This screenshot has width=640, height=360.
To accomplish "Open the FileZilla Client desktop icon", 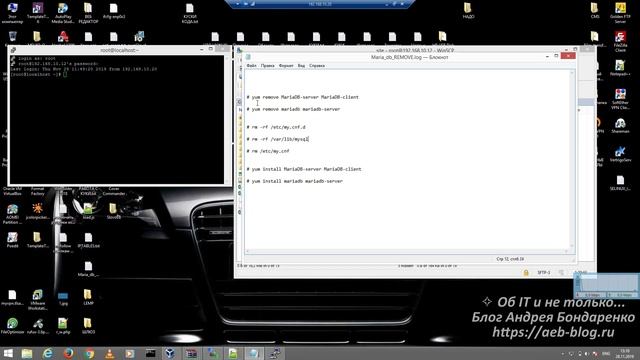I will pyautogui.click(x=620, y=41).
